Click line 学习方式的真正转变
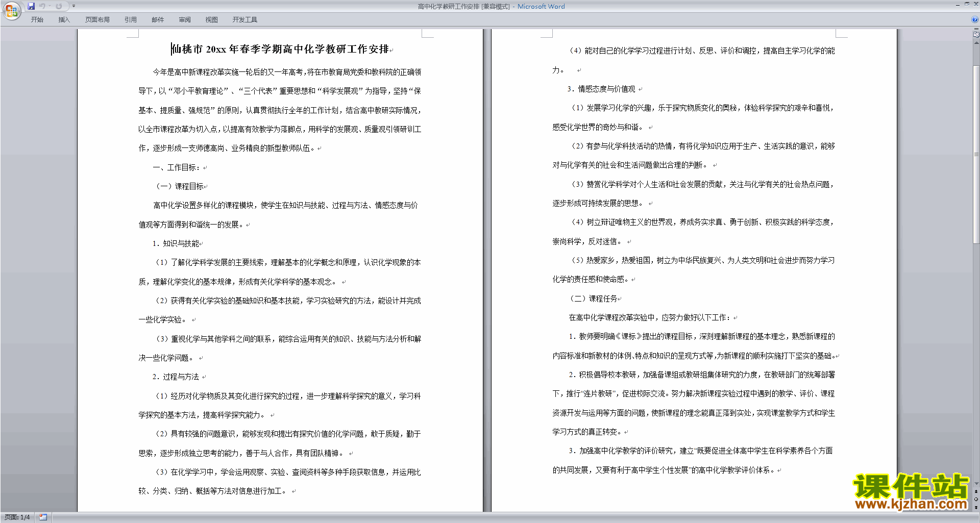980x523 pixels. coord(586,432)
